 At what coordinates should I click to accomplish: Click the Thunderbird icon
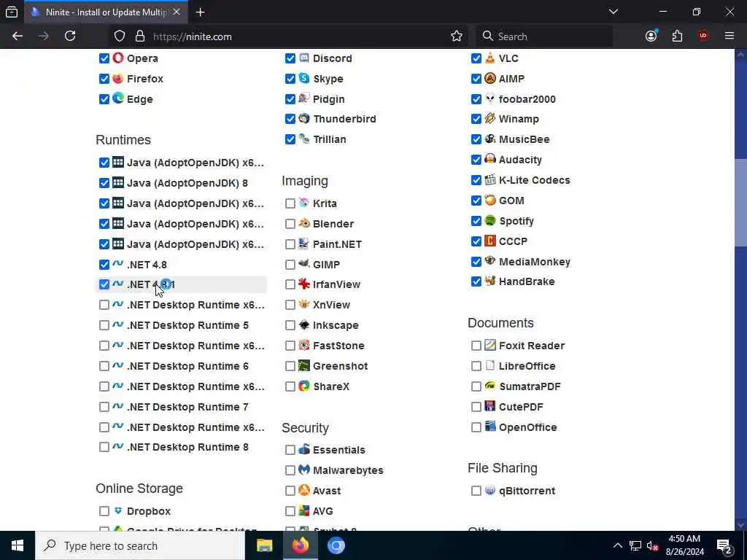(304, 119)
